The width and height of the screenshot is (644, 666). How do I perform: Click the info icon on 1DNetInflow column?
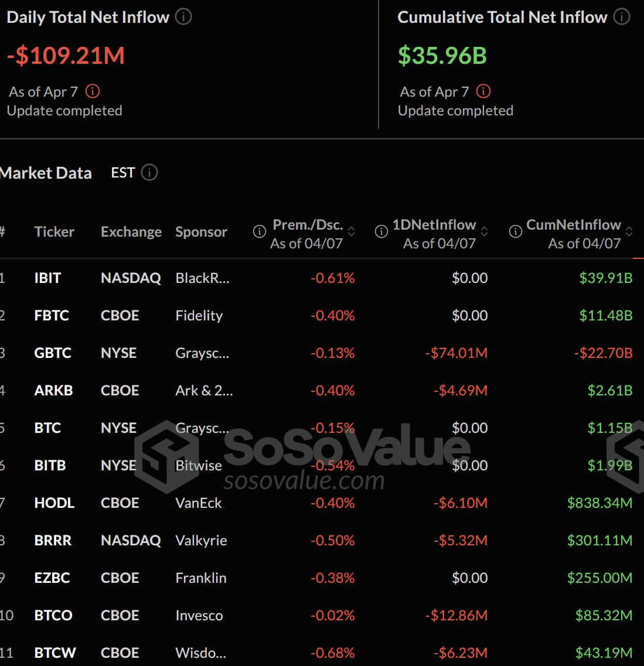pos(381,231)
